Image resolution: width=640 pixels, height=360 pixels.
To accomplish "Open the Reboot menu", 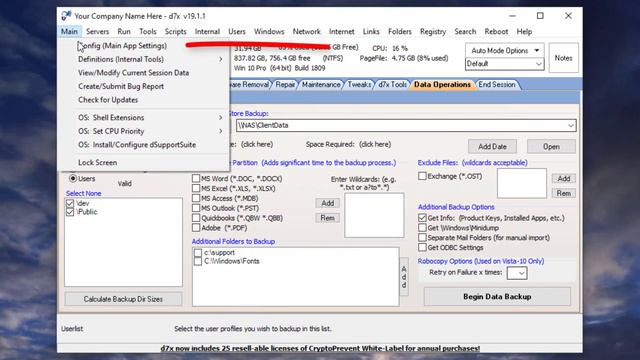I will 496,31.
